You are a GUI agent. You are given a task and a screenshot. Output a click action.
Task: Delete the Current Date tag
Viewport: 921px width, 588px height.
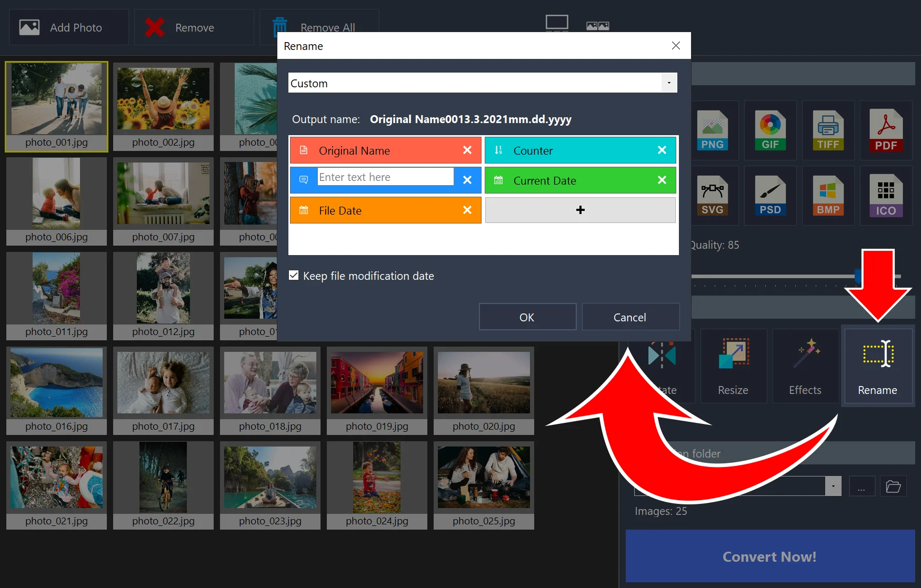tap(662, 180)
